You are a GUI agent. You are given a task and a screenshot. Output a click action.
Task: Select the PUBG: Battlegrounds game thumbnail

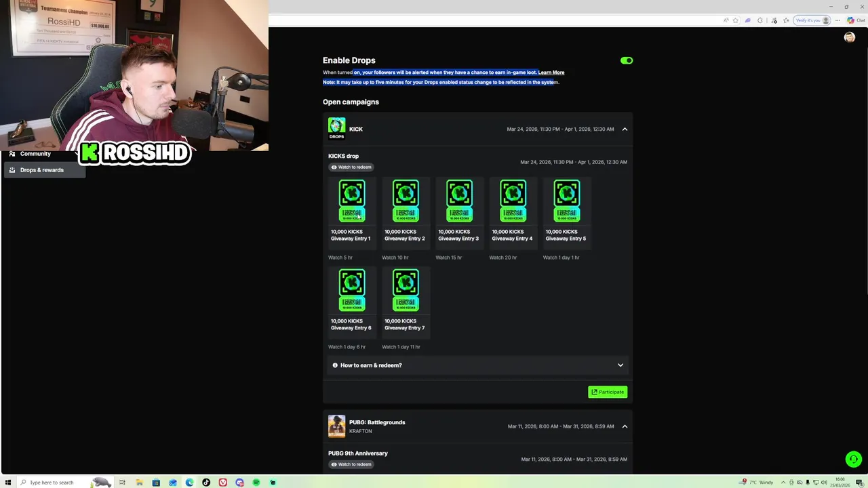337,426
